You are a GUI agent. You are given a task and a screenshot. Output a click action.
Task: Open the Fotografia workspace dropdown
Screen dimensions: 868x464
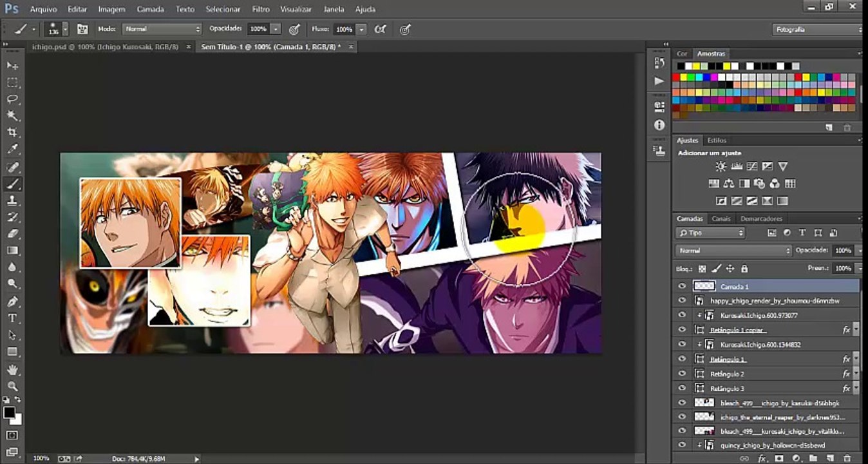tap(818, 29)
